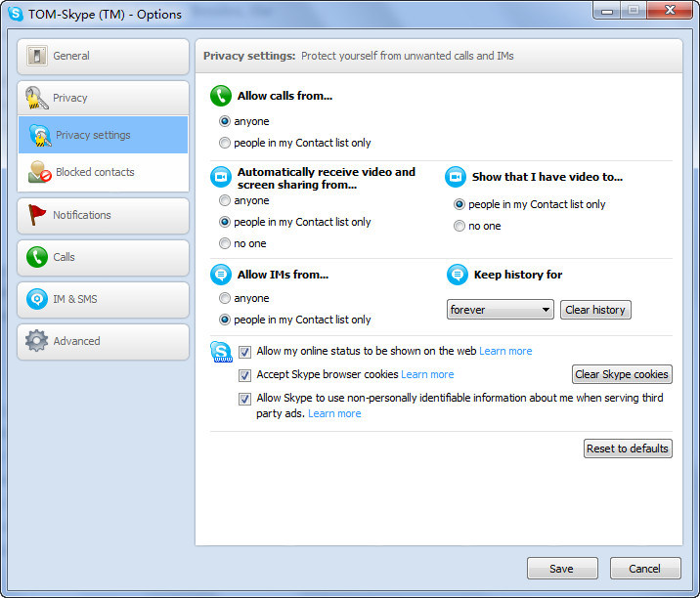Click the Privacy settings sidebar icon
This screenshot has height=598, width=700.
[x=40, y=135]
